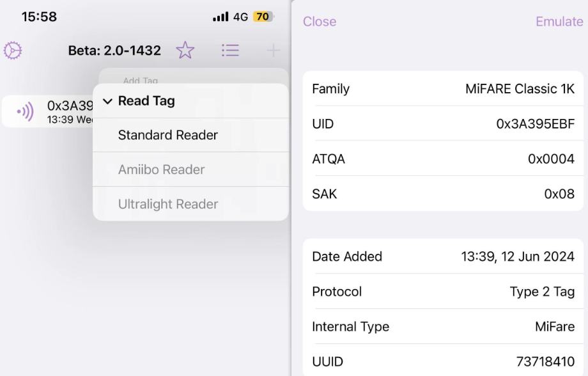The image size is (588, 376).
Task: Tap the plus add icon
Action: (273, 51)
